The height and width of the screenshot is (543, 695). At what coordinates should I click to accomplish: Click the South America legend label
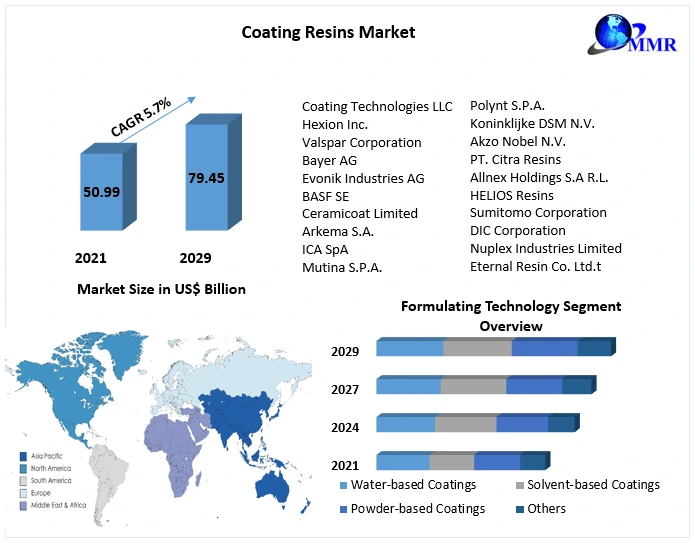pyautogui.click(x=51, y=480)
